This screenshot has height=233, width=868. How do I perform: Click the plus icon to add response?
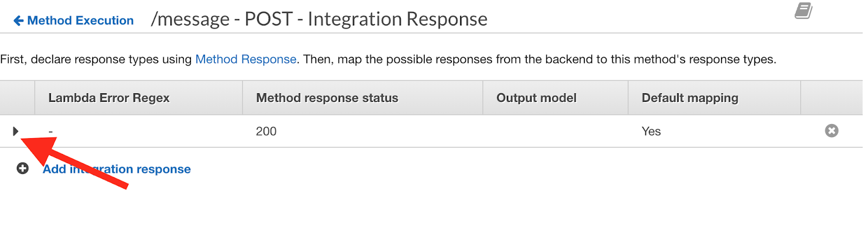[22, 169]
